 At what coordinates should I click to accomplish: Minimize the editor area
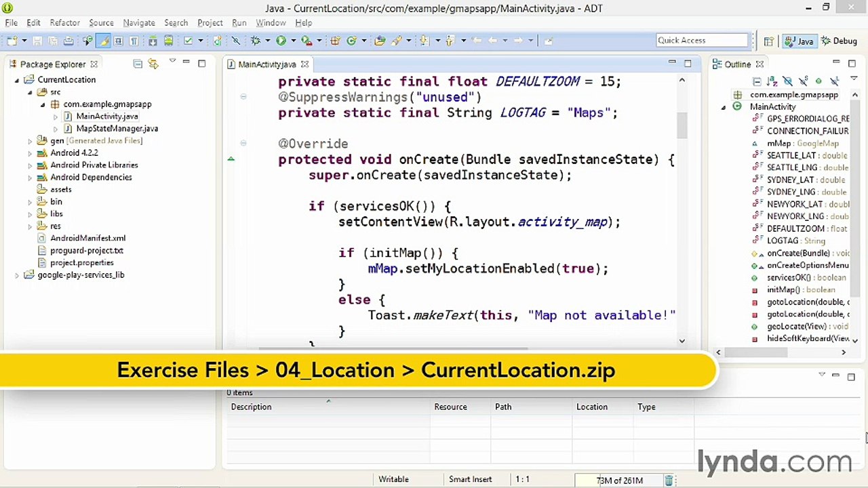pyautogui.click(x=672, y=62)
